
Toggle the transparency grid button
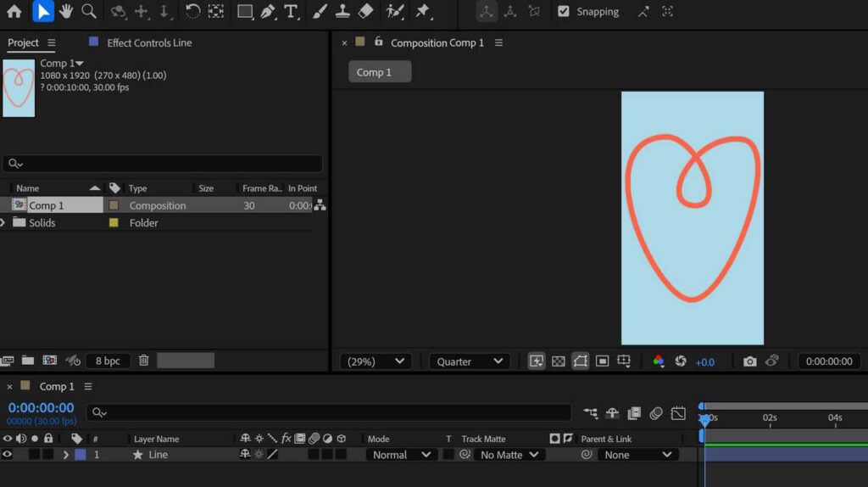[x=558, y=361]
